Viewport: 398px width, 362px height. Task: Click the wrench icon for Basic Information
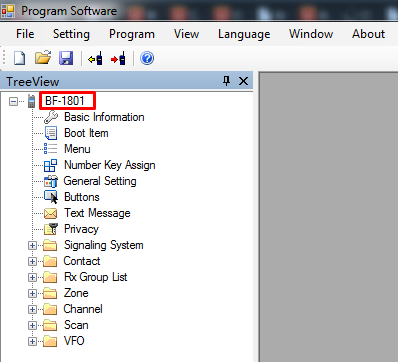tap(51, 117)
